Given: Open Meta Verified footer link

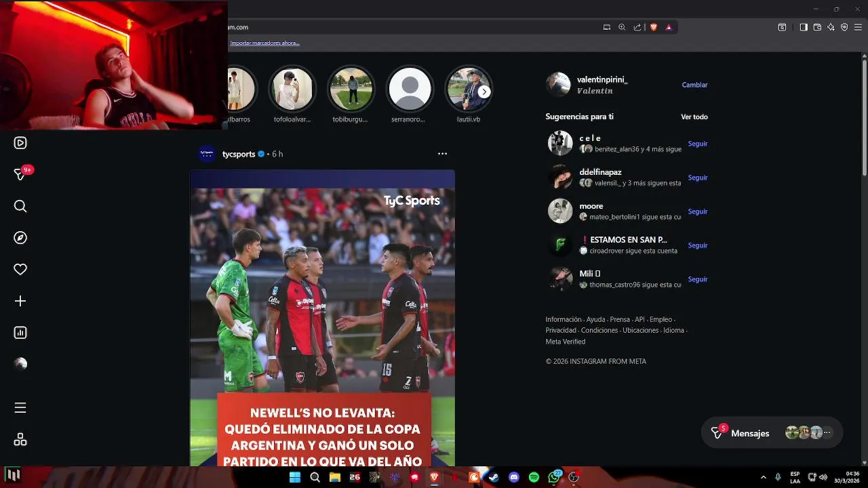Looking at the screenshot, I should [566, 342].
